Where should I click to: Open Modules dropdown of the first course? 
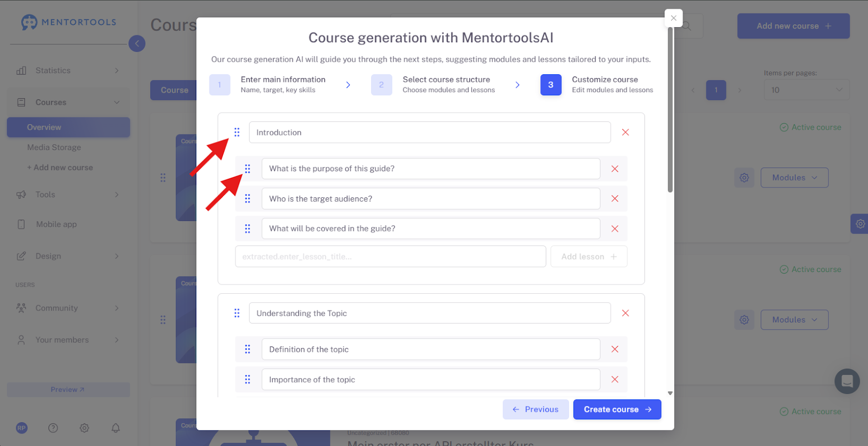point(794,178)
